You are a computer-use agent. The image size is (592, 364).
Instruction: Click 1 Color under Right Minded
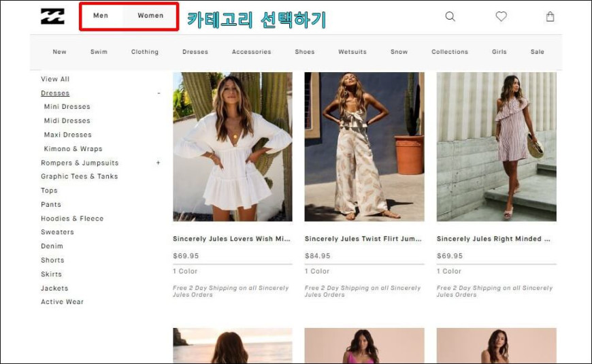(x=449, y=271)
